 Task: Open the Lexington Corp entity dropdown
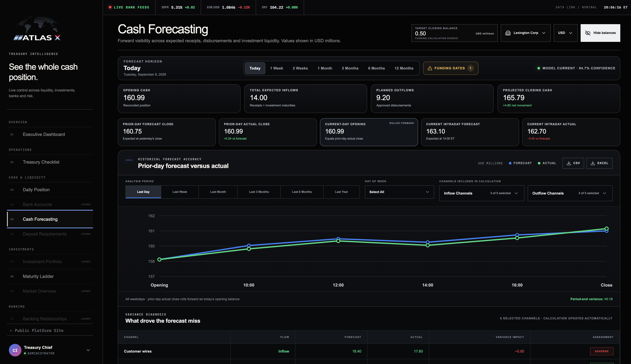coord(525,33)
